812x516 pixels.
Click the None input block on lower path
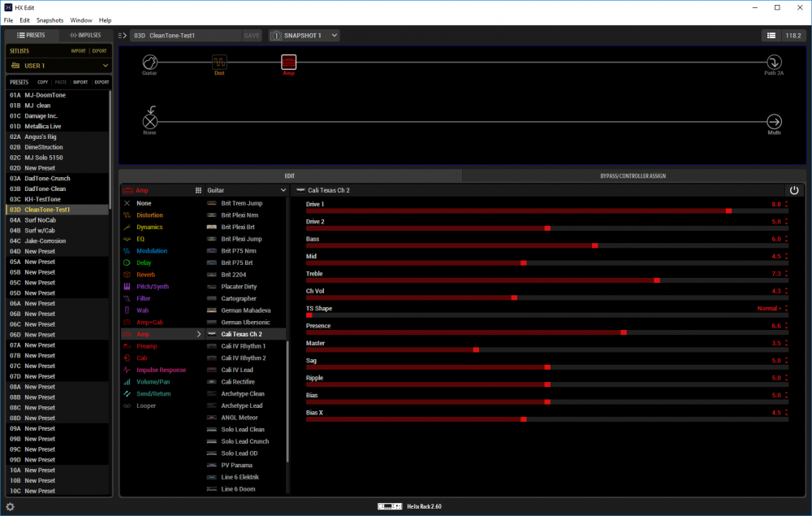pos(149,122)
